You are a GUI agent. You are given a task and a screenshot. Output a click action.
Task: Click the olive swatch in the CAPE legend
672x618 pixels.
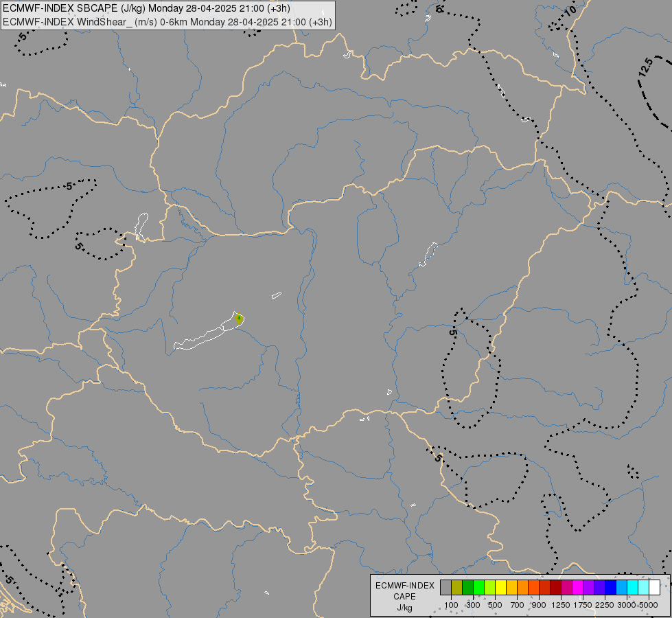click(457, 588)
